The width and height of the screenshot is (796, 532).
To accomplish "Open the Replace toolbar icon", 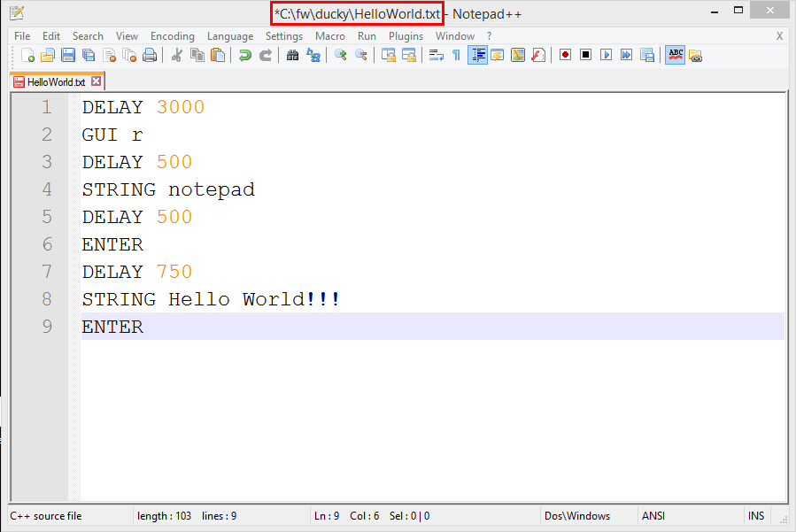I will point(313,55).
